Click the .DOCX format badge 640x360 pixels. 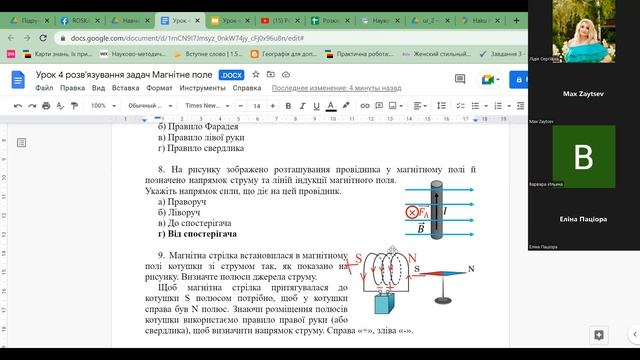(231, 75)
